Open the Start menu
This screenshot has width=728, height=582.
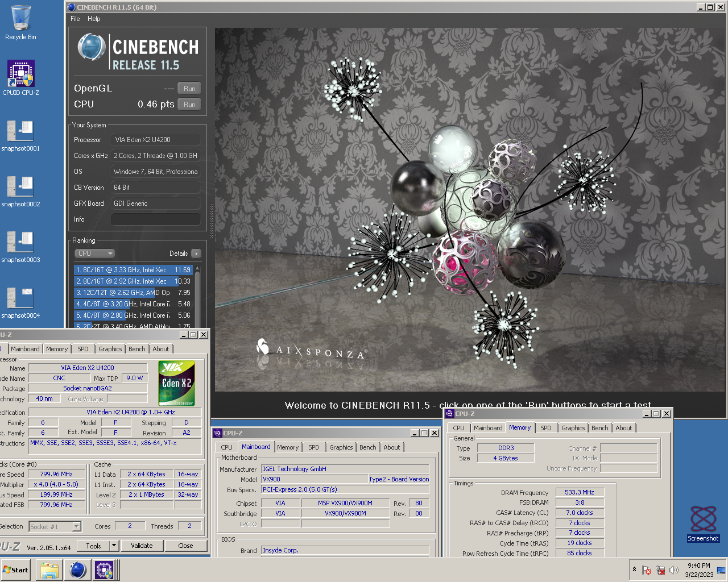coord(16,570)
